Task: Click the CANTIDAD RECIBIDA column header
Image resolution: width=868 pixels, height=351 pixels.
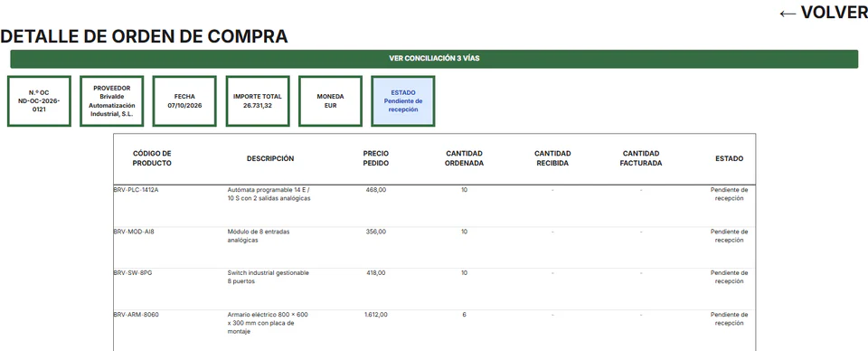Action: pyautogui.click(x=552, y=158)
